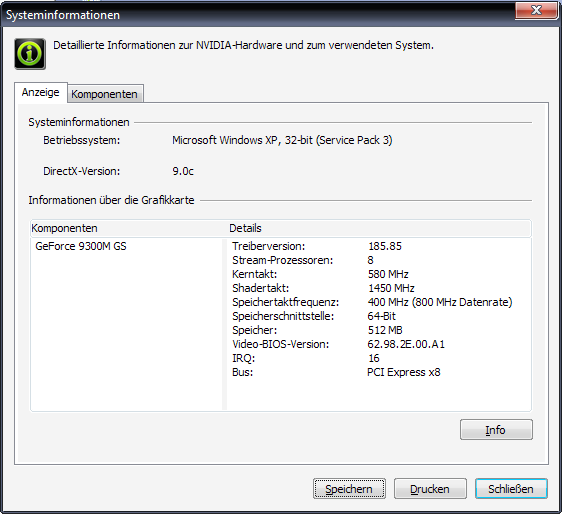Click the Microsoft Windows XP operating system text
The width and height of the screenshot is (562, 514).
pos(282,140)
